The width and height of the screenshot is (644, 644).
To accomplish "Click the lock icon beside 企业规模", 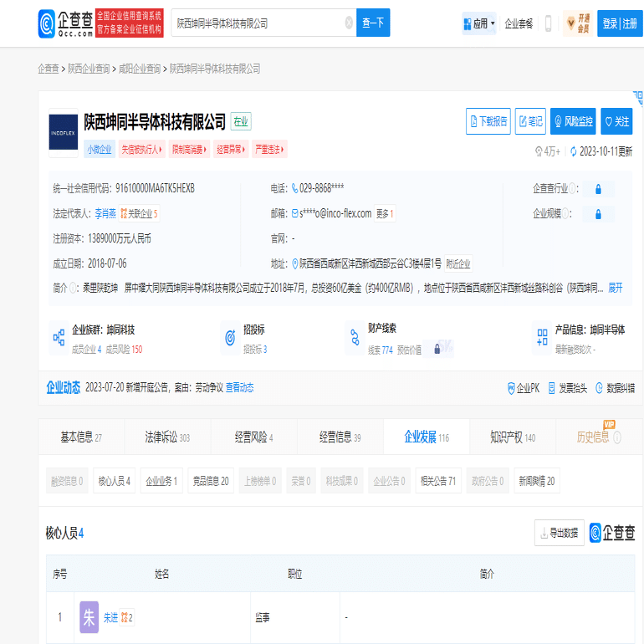I will 598,214.
